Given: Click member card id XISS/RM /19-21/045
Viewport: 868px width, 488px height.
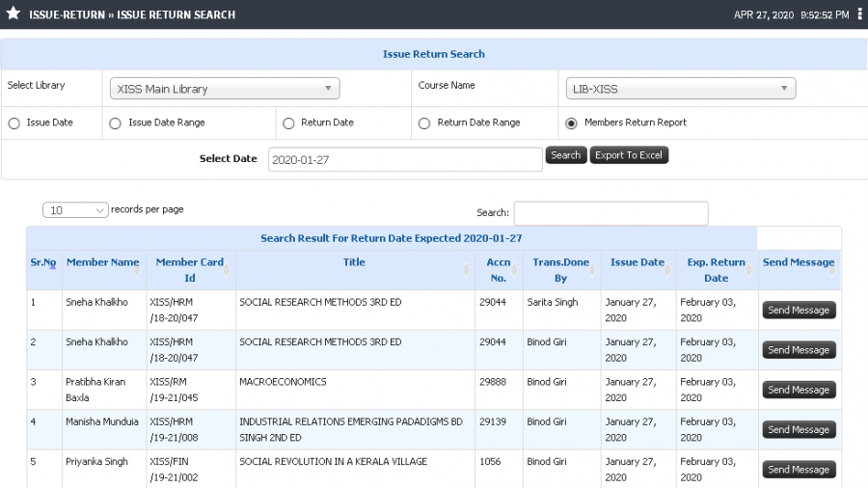Looking at the screenshot, I should tap(174, 390).
